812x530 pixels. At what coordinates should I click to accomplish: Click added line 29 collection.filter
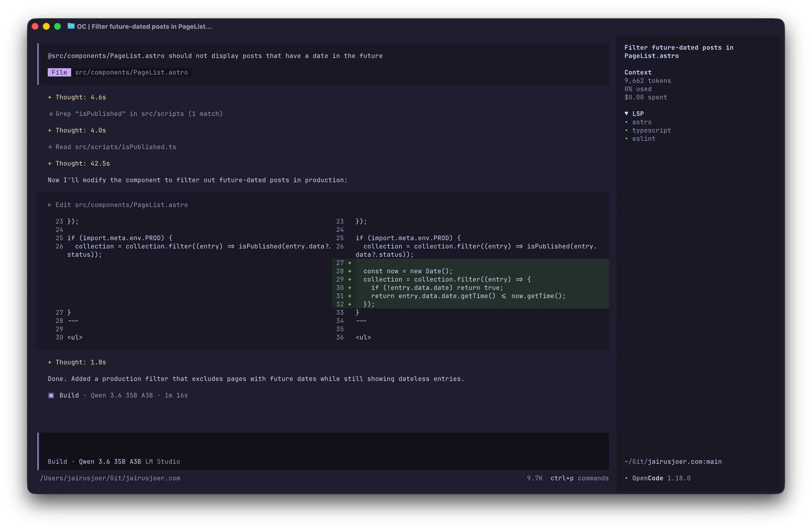pos(447,280)
